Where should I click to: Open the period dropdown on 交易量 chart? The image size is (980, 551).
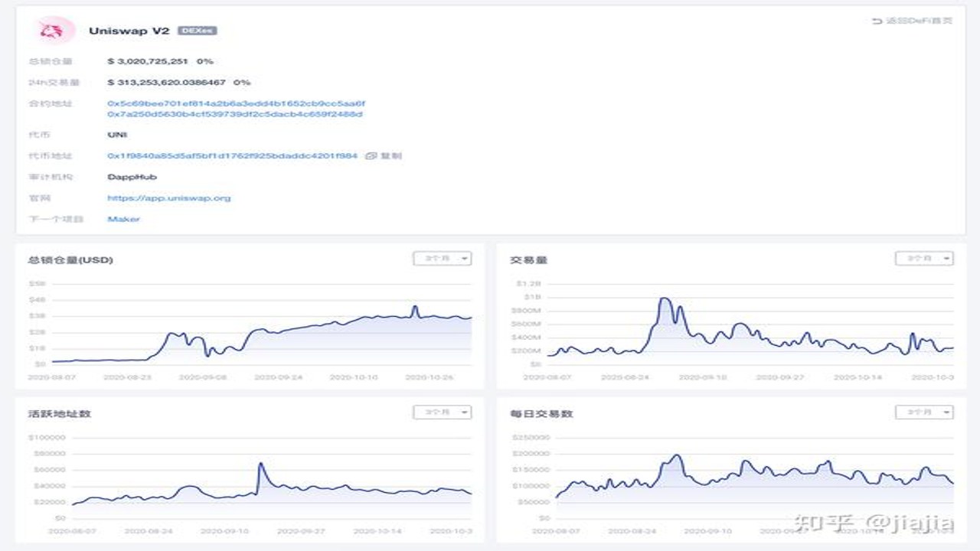click(924, 259)
